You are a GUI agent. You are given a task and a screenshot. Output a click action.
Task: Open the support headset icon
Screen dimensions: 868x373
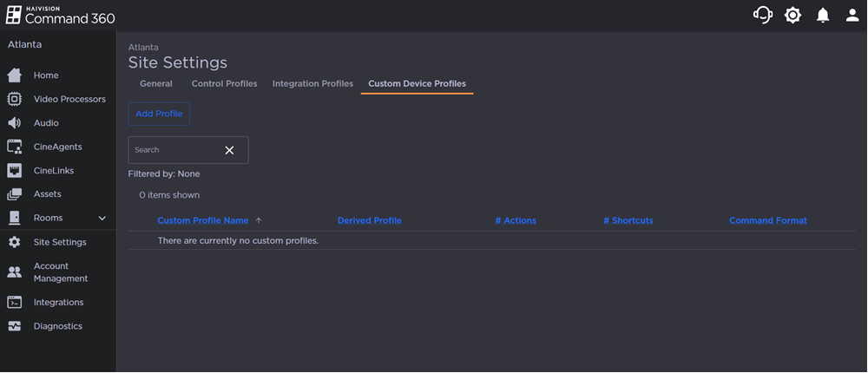[763, 15]
